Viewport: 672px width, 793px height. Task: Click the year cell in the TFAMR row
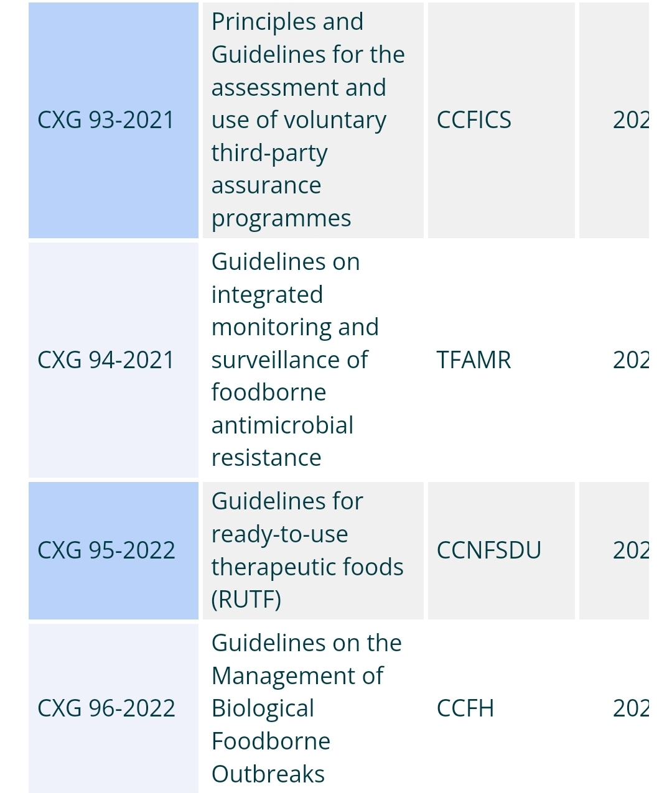[x=630, y=360]
